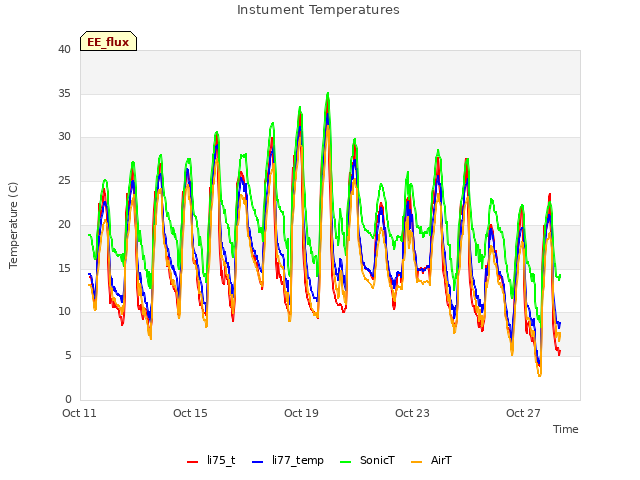Click the Oct 15 x-axis tick label
Screen dimensions: 640x480
click(190, 413)
